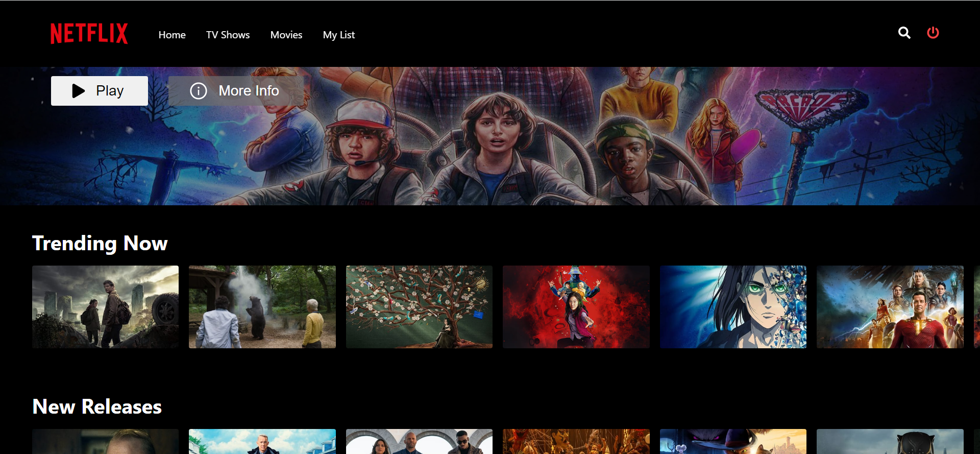Open the blossoming tree thumbnail in Trending Now
This screenshot has height=454, width=980.
(x=419, y=307)
